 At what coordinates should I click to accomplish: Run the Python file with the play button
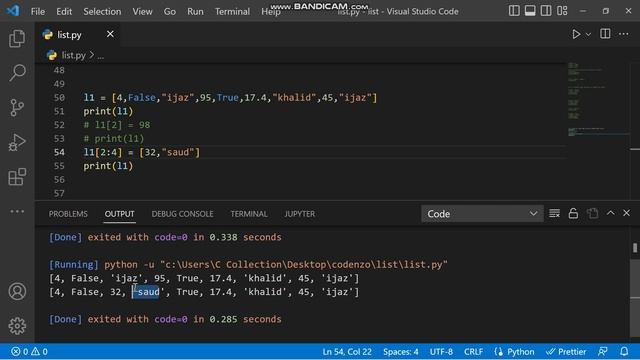coord(576,34)
